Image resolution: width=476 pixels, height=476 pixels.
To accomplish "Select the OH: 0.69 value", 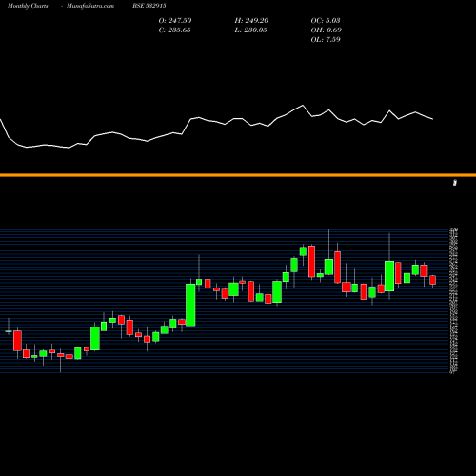I will click(327, 30).
